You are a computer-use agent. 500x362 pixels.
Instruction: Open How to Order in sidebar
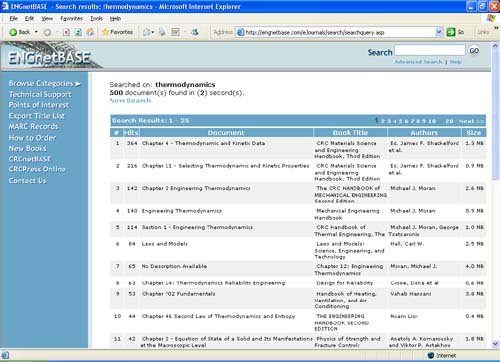(x=32, y=138)
